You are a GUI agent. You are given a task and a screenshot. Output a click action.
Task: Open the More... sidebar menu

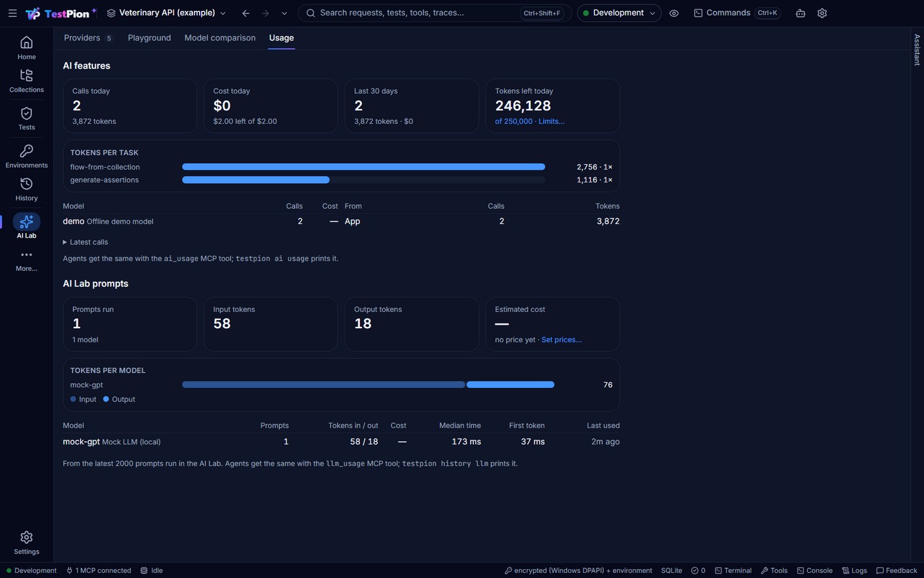pyautogui.click(x=26, y=260)
